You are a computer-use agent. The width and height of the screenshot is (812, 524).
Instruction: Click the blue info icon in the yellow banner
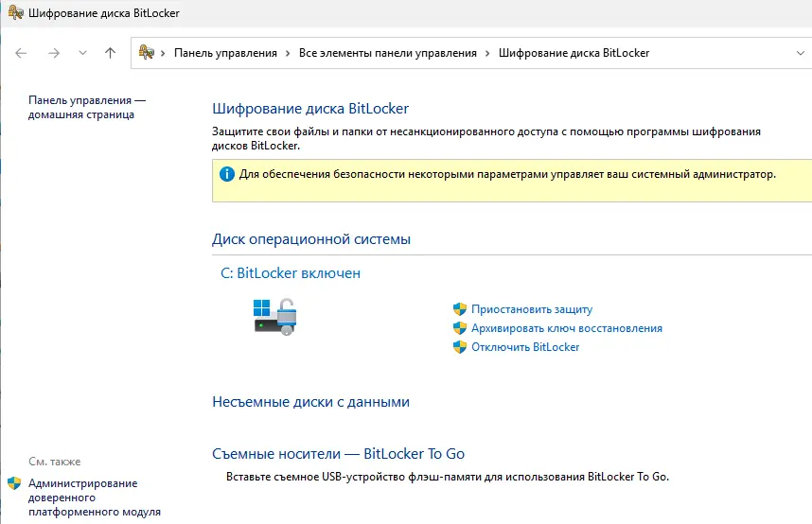pyautogui.click(x=226, y=174)
